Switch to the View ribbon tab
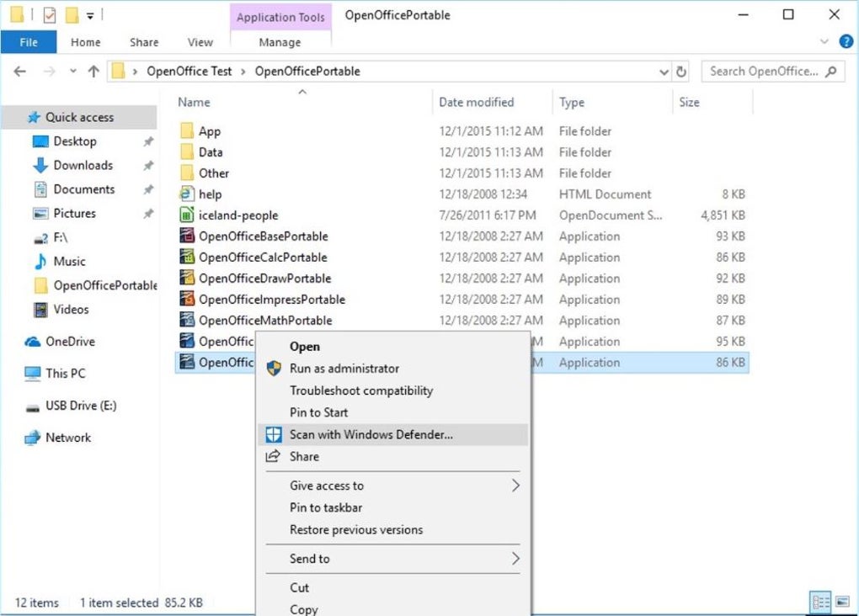Viewport: 859px width, 616px height. click(200, 42)
